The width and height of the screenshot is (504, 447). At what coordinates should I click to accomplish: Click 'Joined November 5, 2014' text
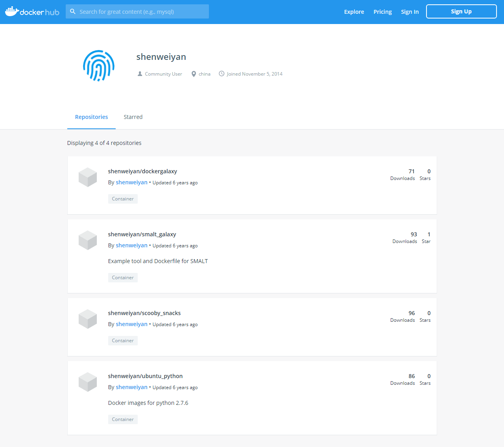tap(255, 74)
